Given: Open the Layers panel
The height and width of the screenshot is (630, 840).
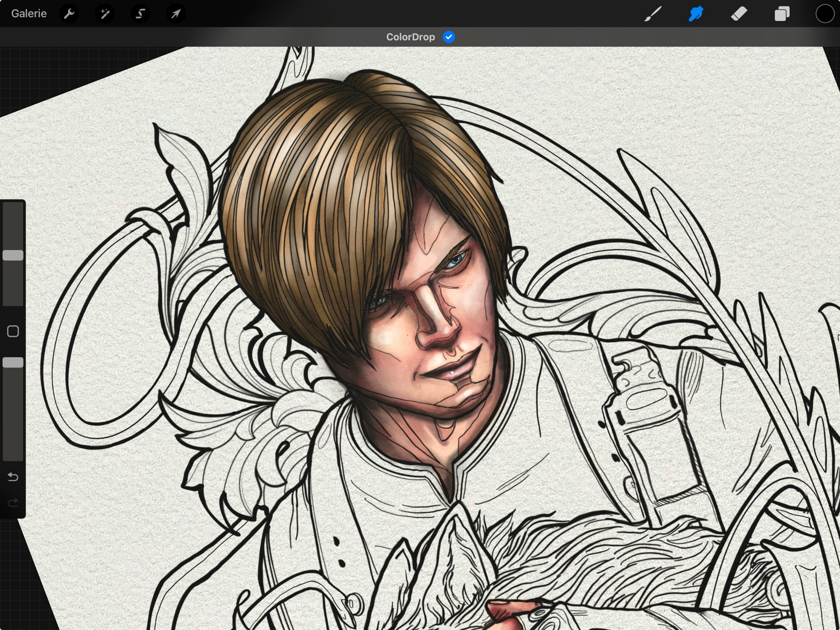Looking at the screenshot, I should [782, 14].
